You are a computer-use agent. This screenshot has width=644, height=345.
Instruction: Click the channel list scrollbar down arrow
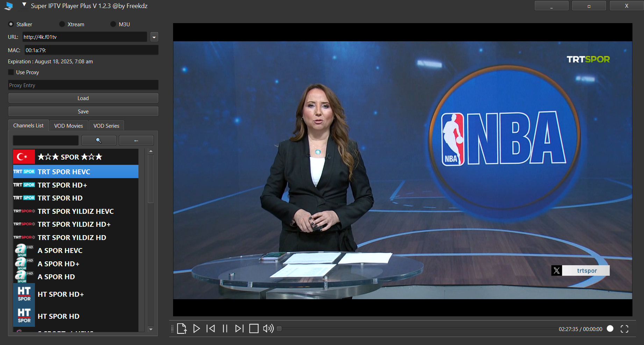(151, 329)
